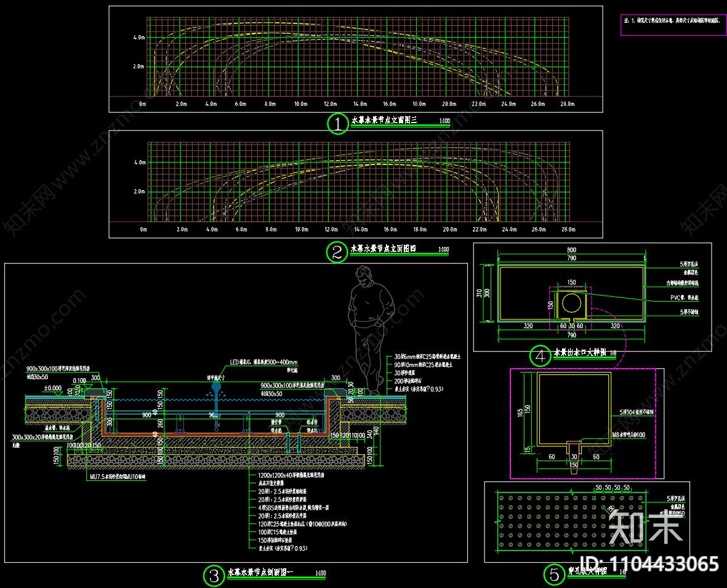Select the LED fountain light annotation text
727x588 pixels.
coord(264,362)
